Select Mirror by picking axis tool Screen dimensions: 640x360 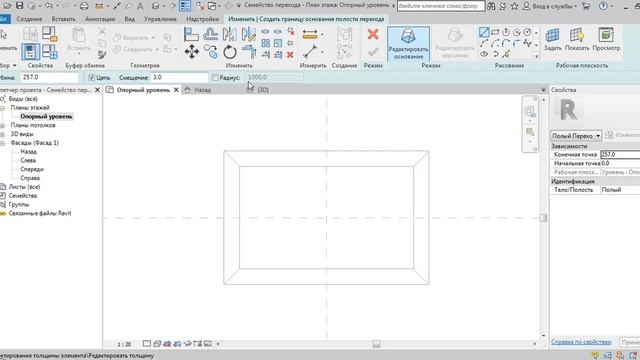[230, 34]
